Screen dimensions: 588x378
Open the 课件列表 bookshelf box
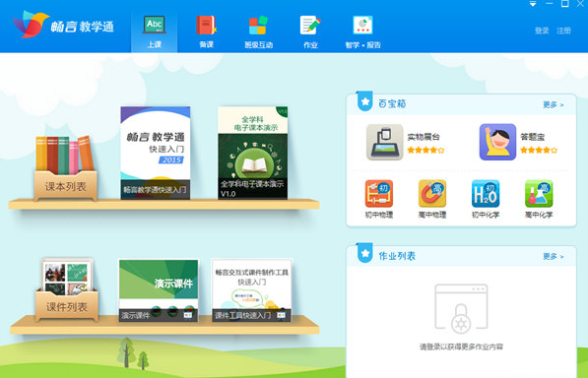click(67, 289)
